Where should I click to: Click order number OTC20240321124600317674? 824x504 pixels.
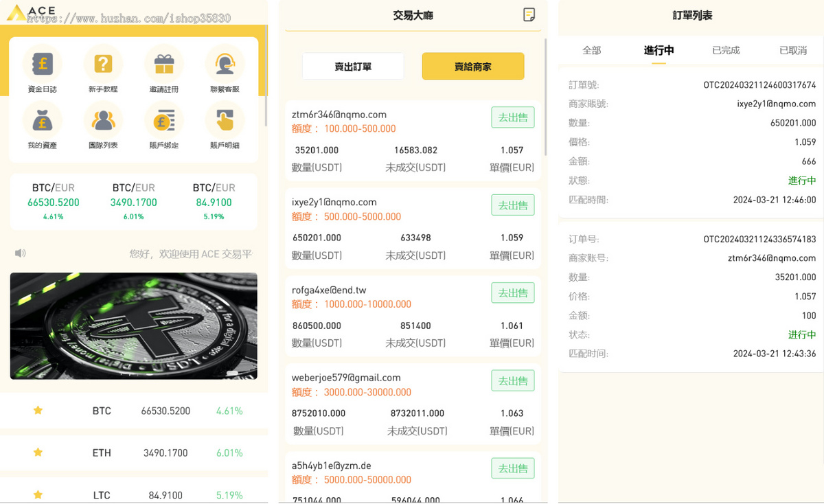pyautogui.click(x=759, y=85)
